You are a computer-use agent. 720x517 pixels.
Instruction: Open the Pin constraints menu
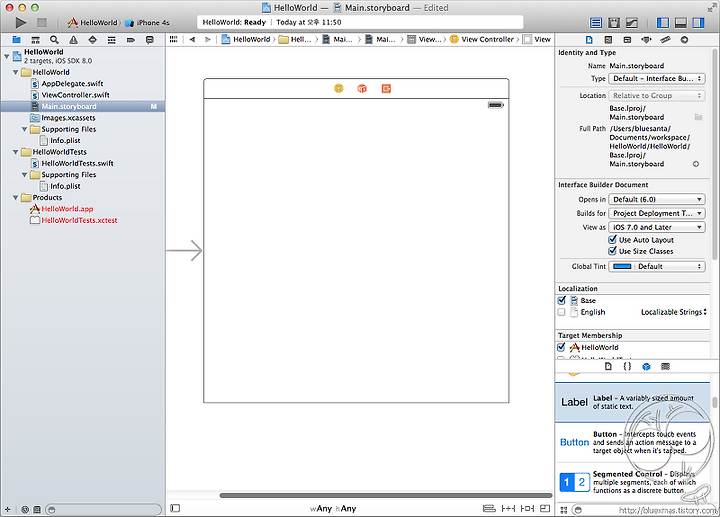point(508,508)
